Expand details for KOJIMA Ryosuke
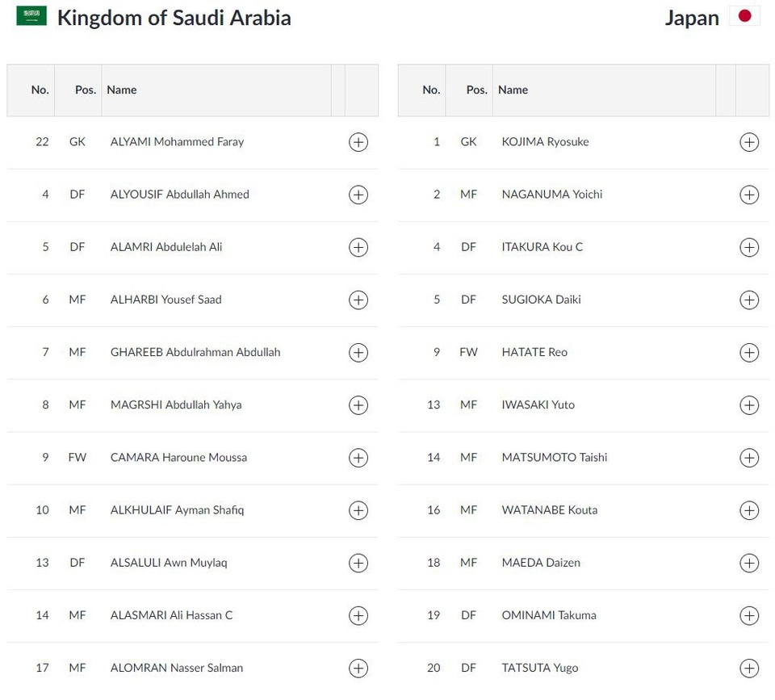 [x=749, y=142]
